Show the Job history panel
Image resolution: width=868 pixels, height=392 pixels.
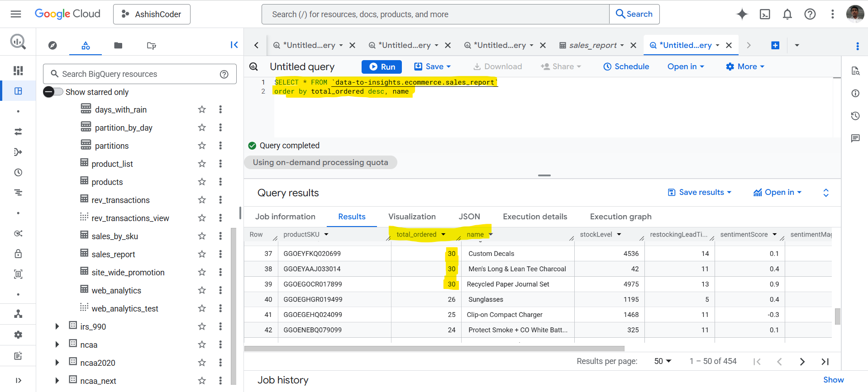(x=833, y=380)
